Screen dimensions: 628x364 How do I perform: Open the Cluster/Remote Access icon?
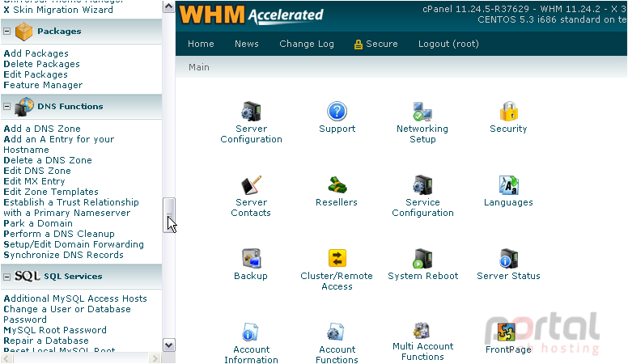click(x=337, y=259)
